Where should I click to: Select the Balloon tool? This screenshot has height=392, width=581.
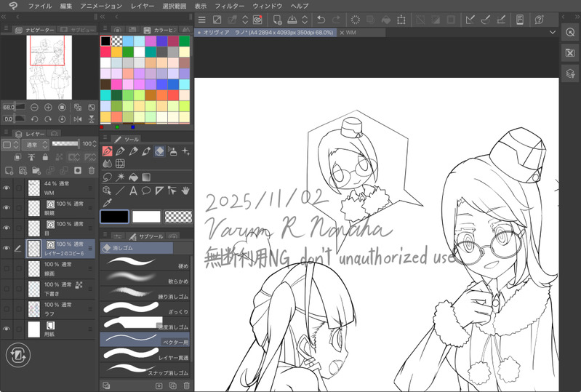tap(146, 191)
